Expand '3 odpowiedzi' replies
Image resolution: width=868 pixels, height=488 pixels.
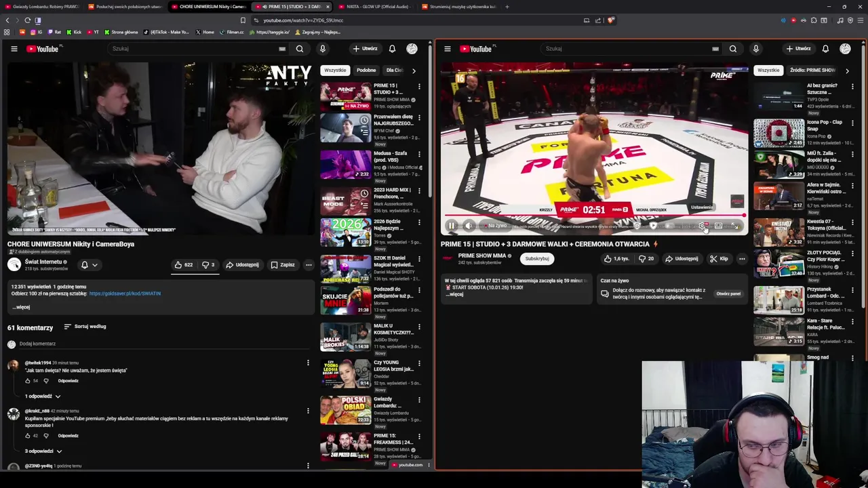(43, 451)
